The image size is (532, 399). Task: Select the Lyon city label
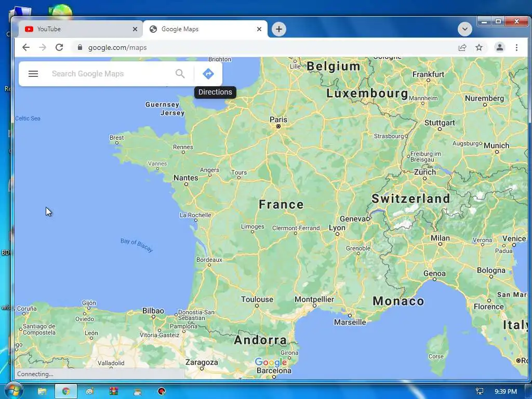[337, 228]
